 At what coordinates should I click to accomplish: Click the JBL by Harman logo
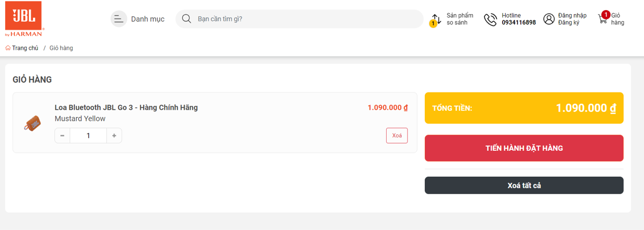pyautogui.click(x=23, y=19)
